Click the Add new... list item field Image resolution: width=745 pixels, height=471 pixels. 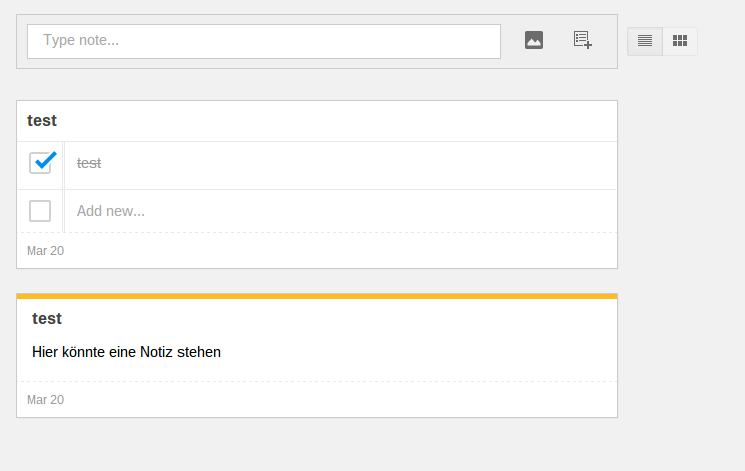pos(111,211)
